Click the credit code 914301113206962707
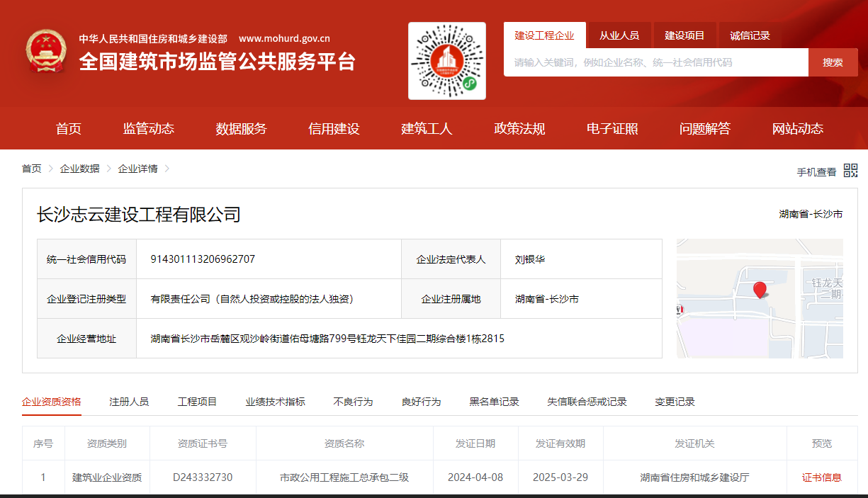Image resolution: width=868 pixels, height=498 pixels. point(203,259)
